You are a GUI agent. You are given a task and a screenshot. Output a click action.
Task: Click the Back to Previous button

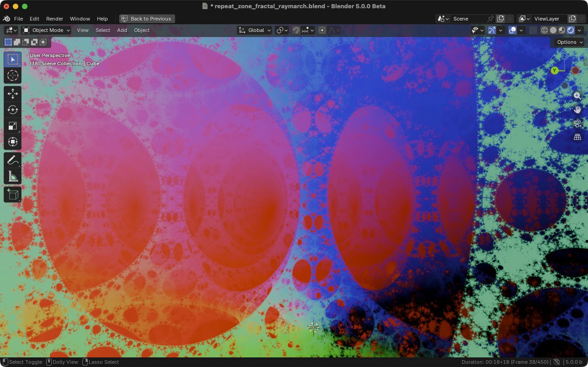(x=147, y=19)
